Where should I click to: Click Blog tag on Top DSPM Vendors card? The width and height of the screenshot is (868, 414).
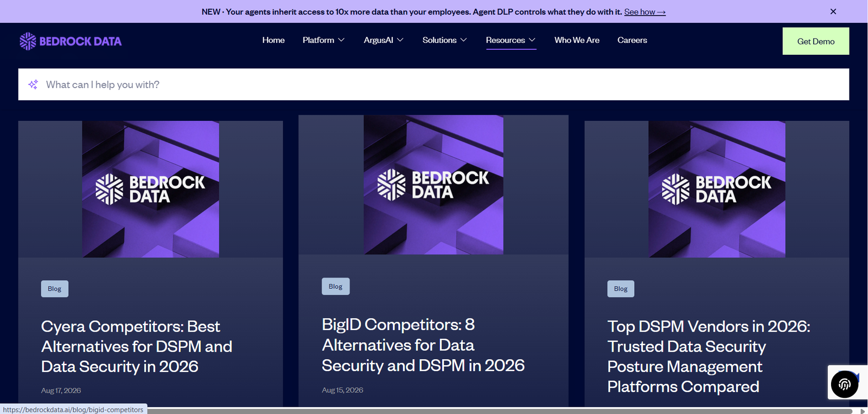pyautogui.click(x=621, y=289)
